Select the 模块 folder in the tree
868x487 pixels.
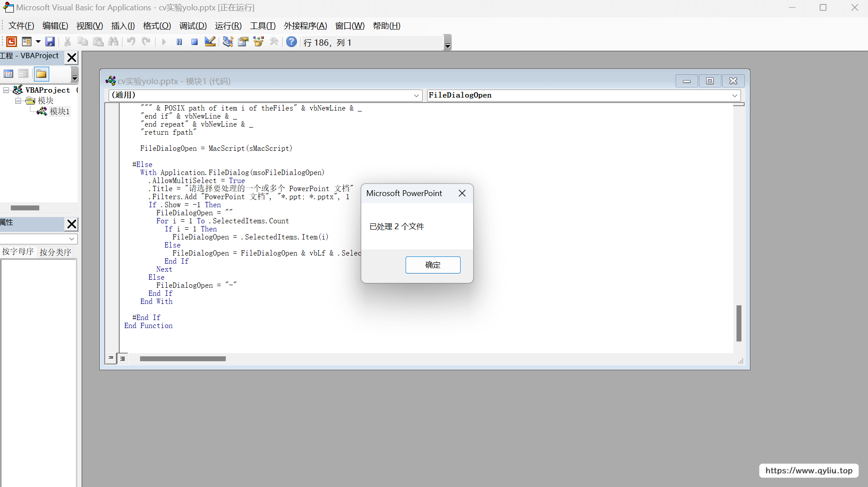coord(46,101)
